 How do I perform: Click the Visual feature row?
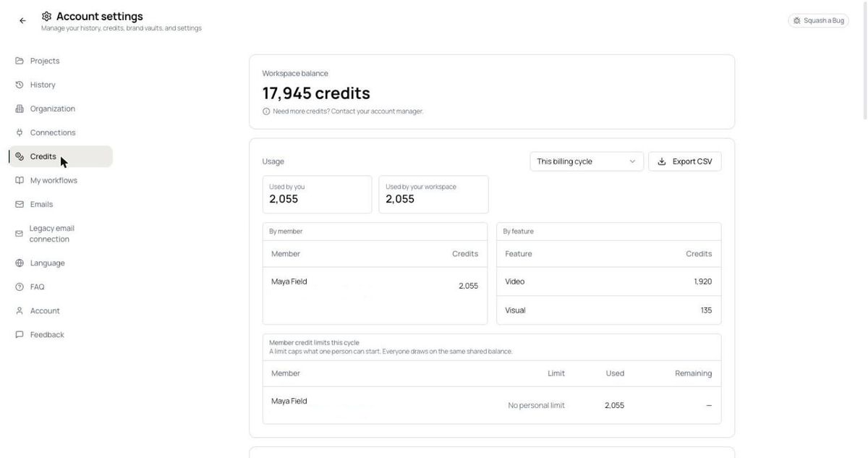click(608, 310)
